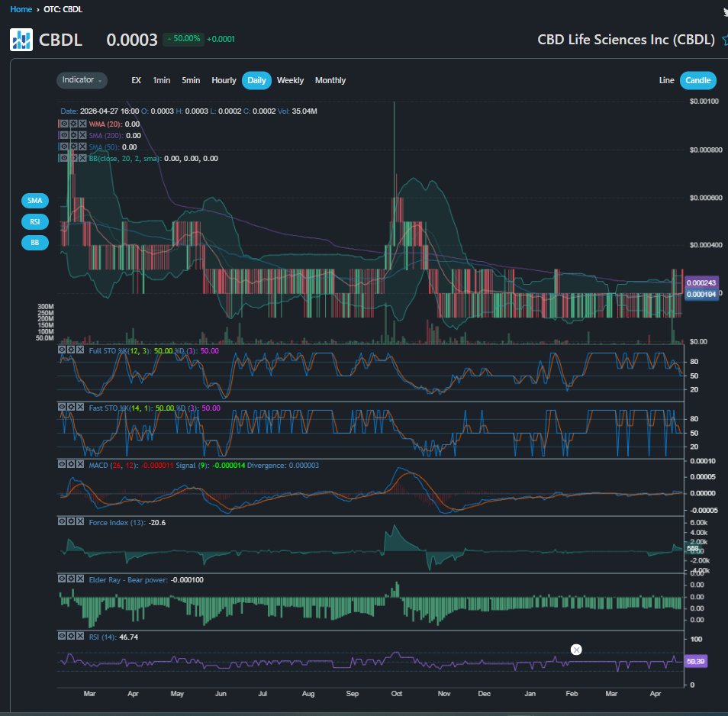Click OTC: CBDL breadcrumb
Screen dimensions: 728x716
(x=63, y=9)
